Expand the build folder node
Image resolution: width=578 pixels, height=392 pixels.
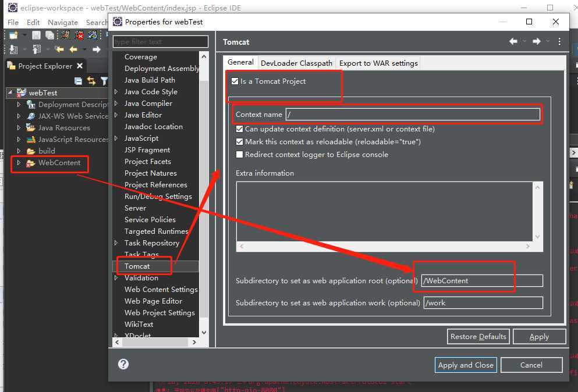tap(19, 151)
